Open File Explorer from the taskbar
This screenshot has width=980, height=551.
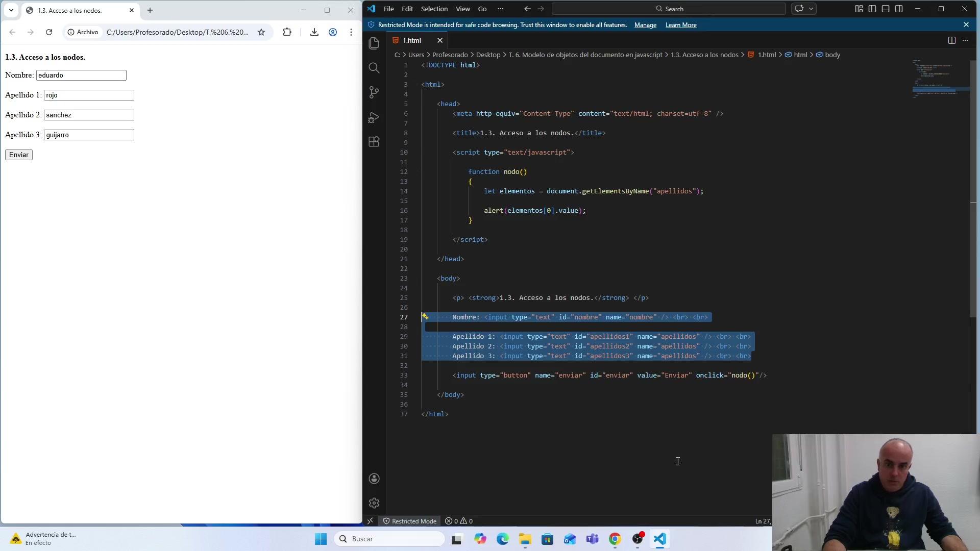coord(525,539)
